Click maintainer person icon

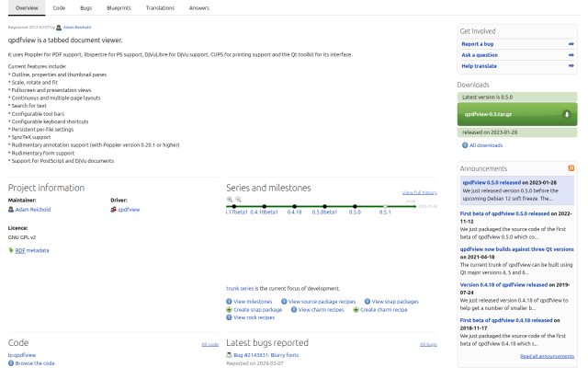pos(11,210)
